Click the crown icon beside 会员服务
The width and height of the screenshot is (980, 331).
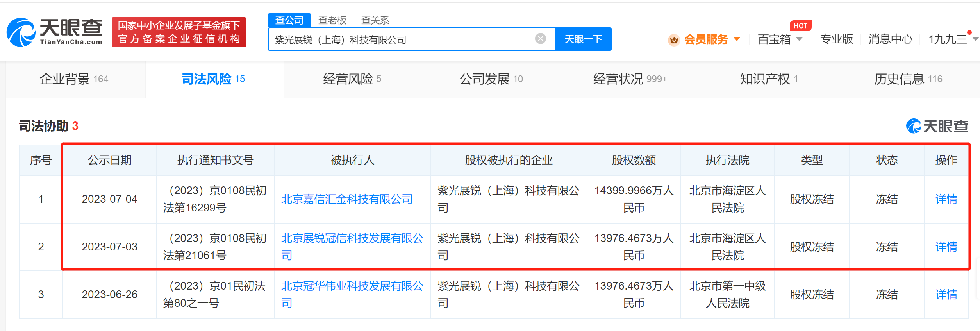point(674,40)
